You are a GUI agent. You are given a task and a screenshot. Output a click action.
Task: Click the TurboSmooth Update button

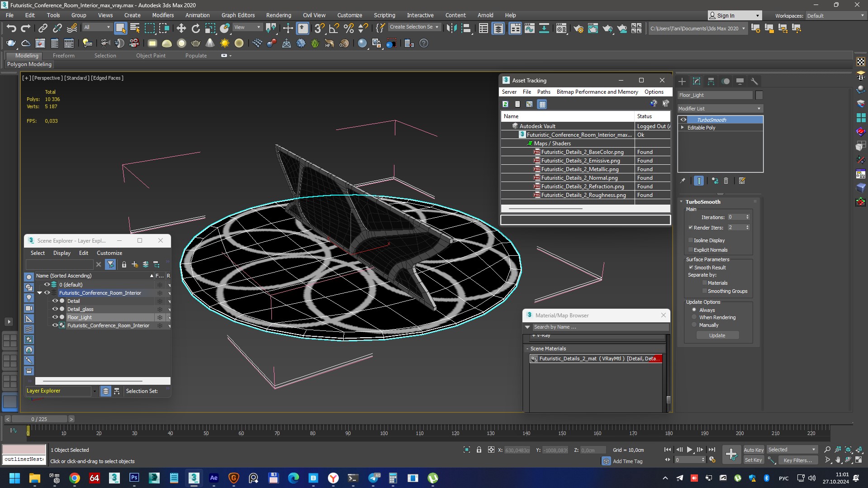pos(717,335)
